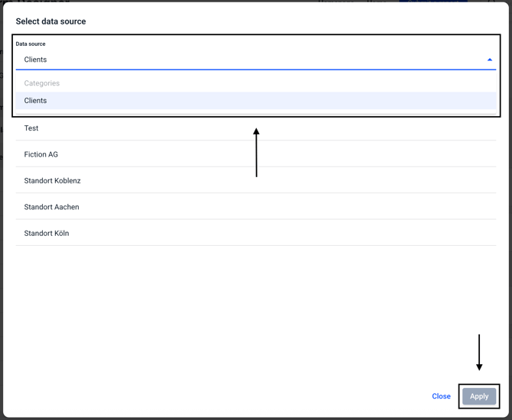Image resolution: width=512 pixels, height=420 pixels.
Task: Click the dimmed backdrop left of the dialog
Action: tap(1, 229)
